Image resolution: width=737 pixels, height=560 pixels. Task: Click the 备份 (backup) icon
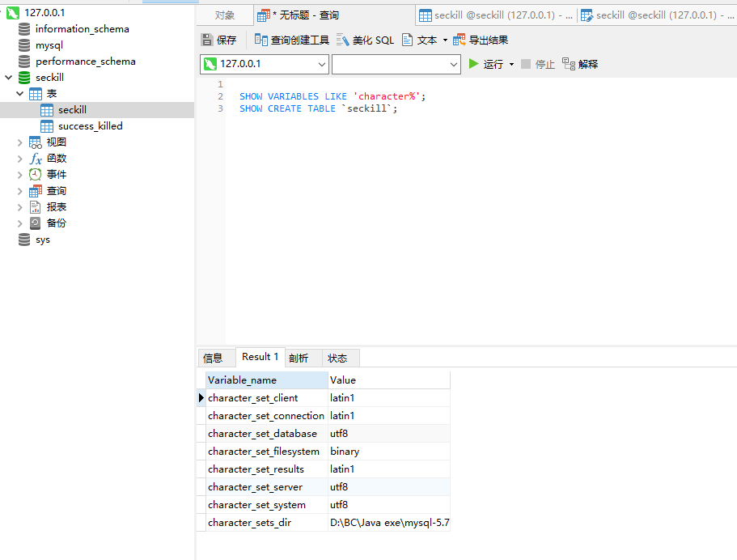36,223
